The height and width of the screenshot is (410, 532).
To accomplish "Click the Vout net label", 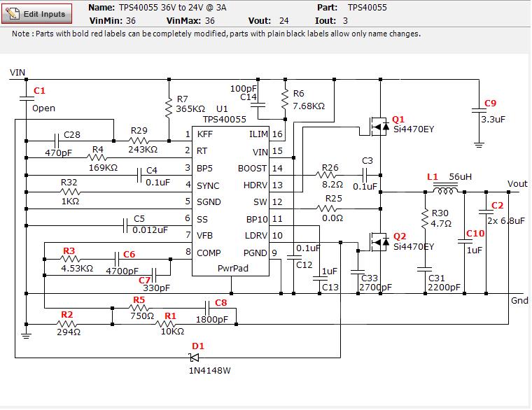I will click(x=517, y=184).
